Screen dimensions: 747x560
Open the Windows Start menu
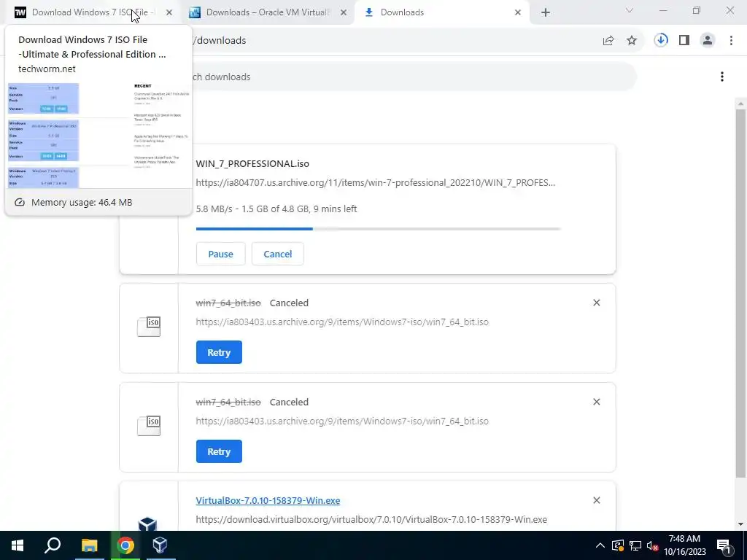click(18, 545)
